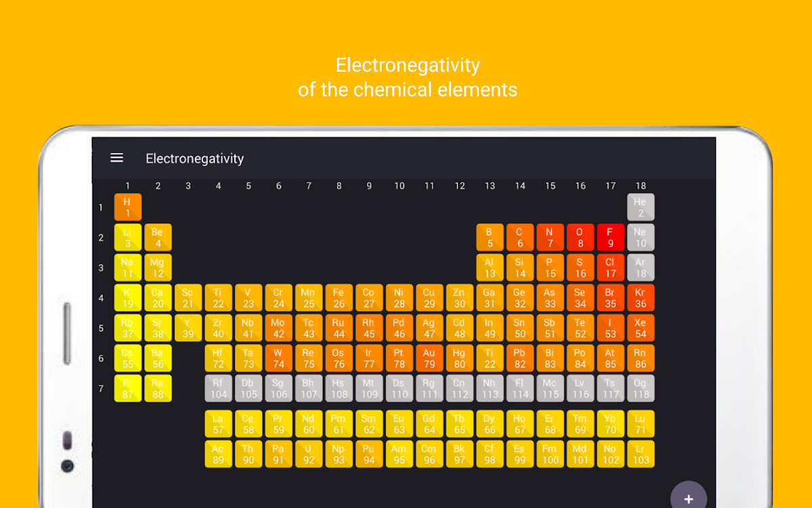Tap the floating plus button

[x=688, y=499]
